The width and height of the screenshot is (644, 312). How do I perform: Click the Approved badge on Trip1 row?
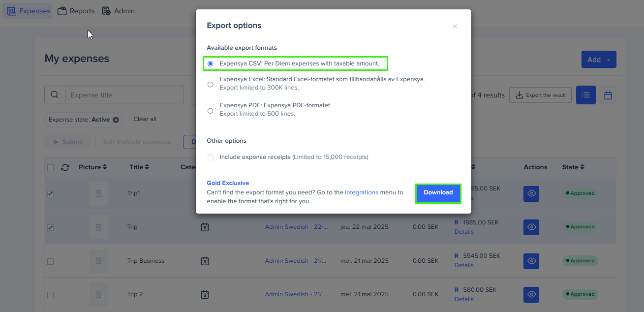(580, 193)
